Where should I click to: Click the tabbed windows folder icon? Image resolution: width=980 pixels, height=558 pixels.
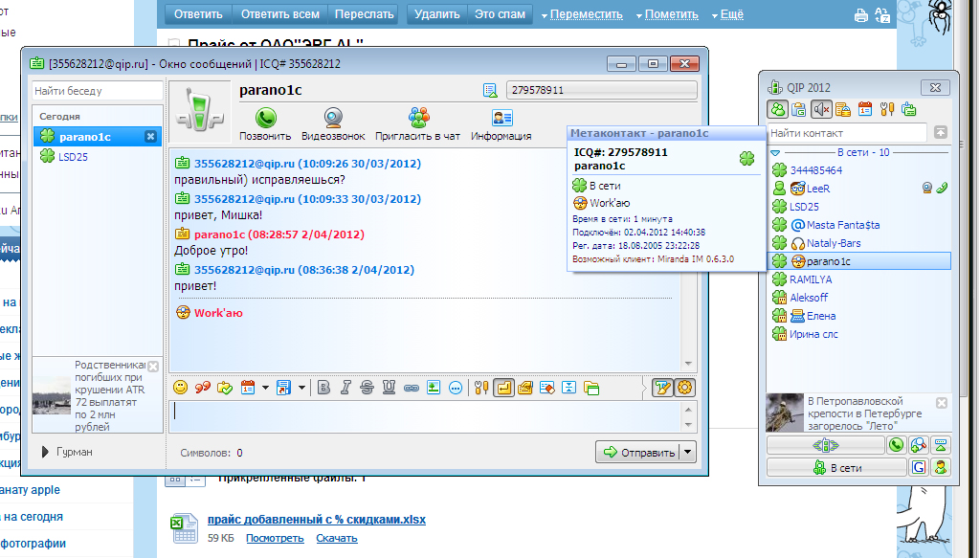click(x=591, y=388)
